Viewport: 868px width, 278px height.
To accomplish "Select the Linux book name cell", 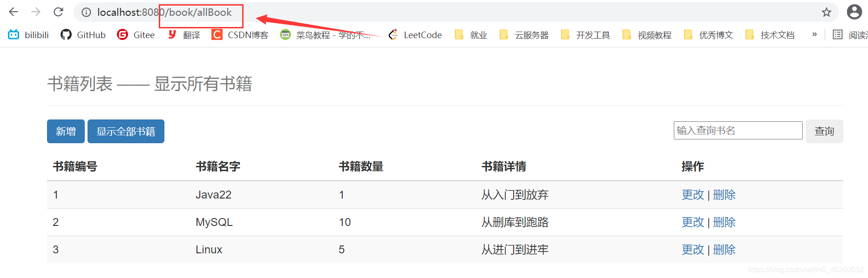I will [209, 250].
